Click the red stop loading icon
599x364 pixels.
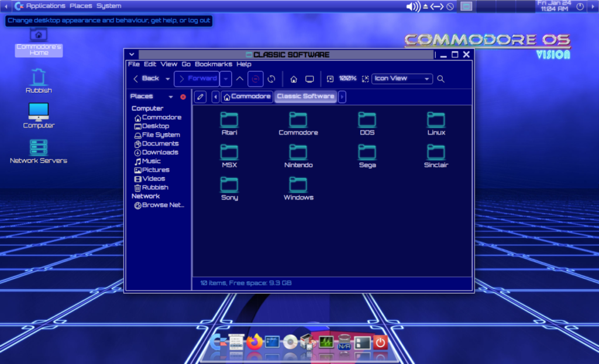255,79
